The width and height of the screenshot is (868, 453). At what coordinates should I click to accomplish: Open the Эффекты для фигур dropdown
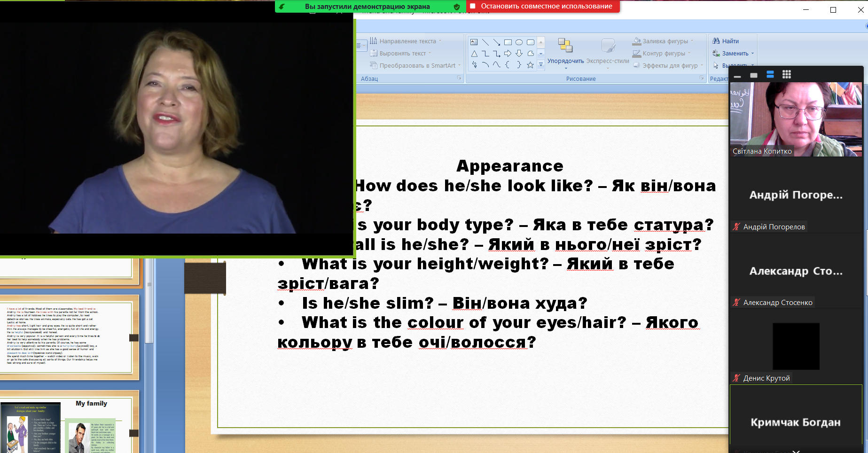pos(668,65)
